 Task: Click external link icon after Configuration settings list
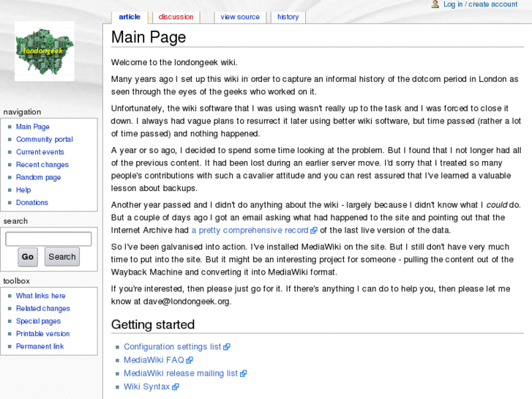click(227, 347)
